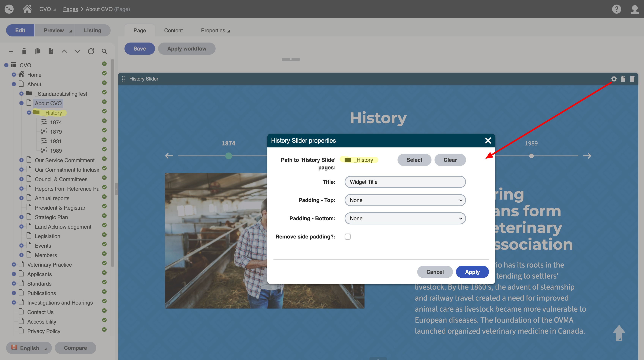Image resolution: width=644 pixels, height=360 pixels.
Task: Open History Slider widget settings gear
Action: 614,79
